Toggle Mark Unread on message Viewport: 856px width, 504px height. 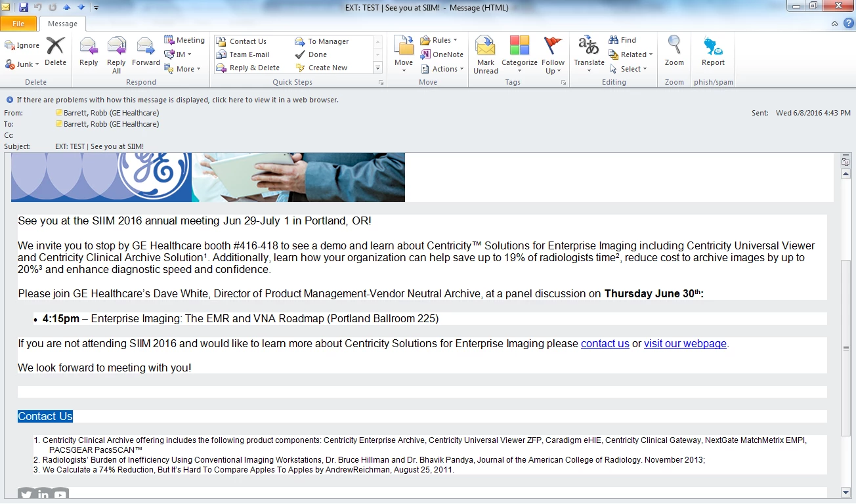click(486, 54)
